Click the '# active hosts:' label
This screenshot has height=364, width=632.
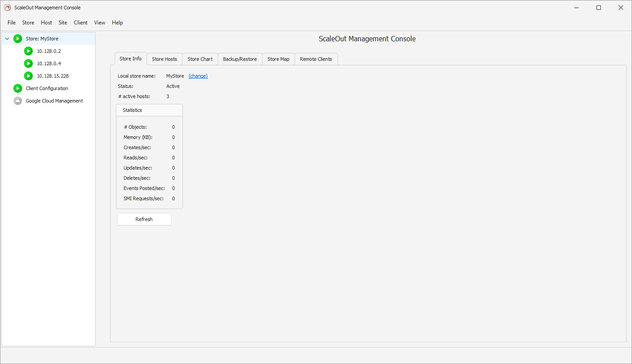click(134, 96)
